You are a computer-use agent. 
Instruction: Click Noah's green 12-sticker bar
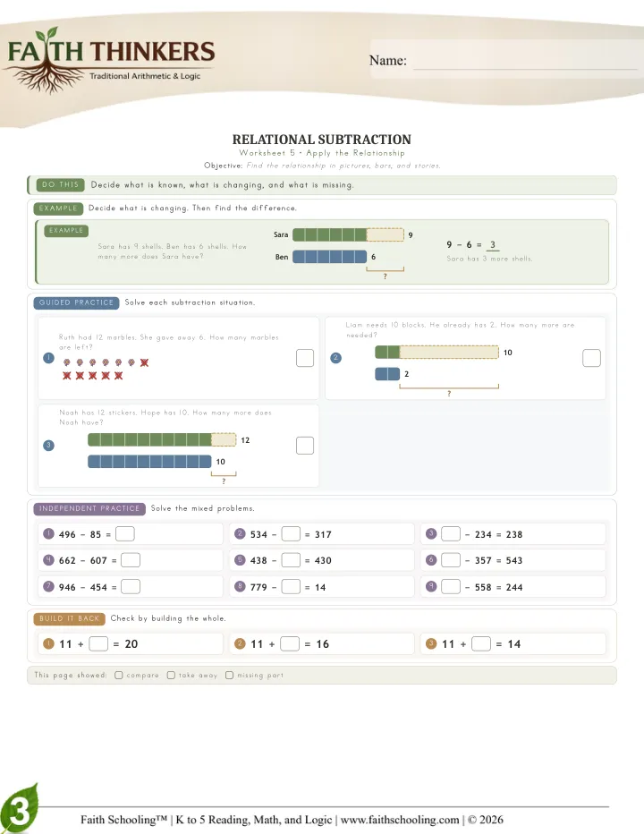(162, 440)
